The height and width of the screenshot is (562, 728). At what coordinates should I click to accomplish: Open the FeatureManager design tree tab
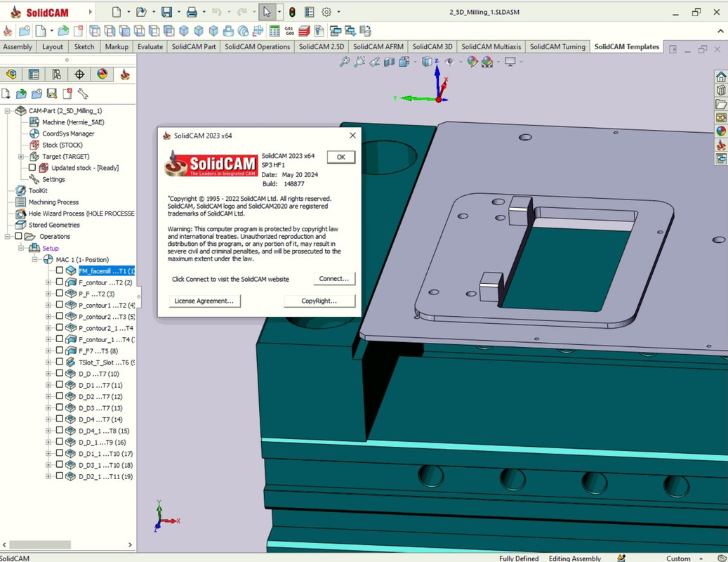pyautogui.click(x=12, y=74)
